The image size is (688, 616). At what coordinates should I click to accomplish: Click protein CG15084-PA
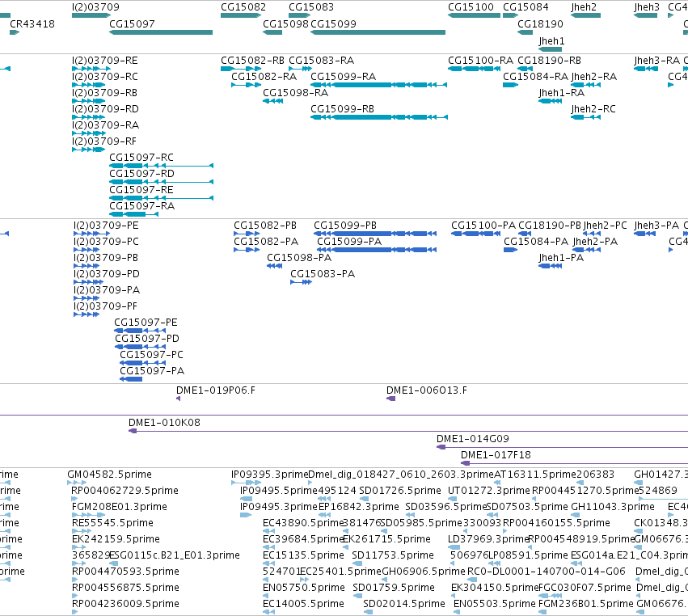point(511,250)
